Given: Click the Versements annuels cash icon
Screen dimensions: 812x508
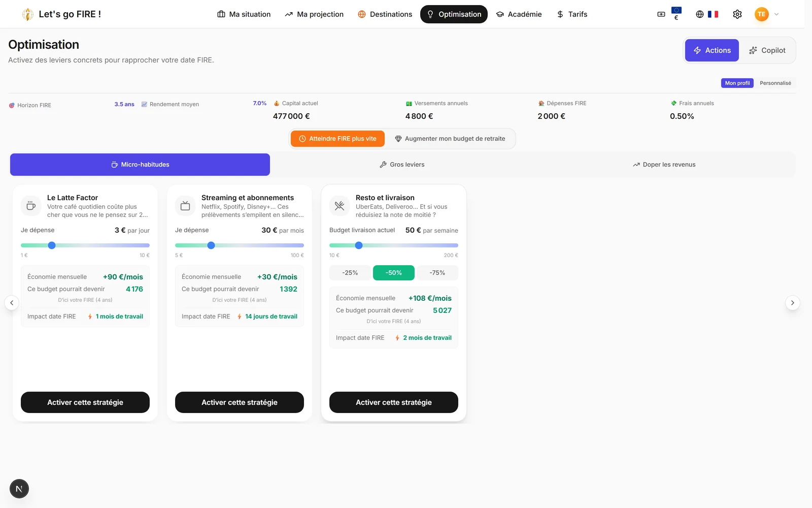Looking at the screenshot, I should pos(409,103).
